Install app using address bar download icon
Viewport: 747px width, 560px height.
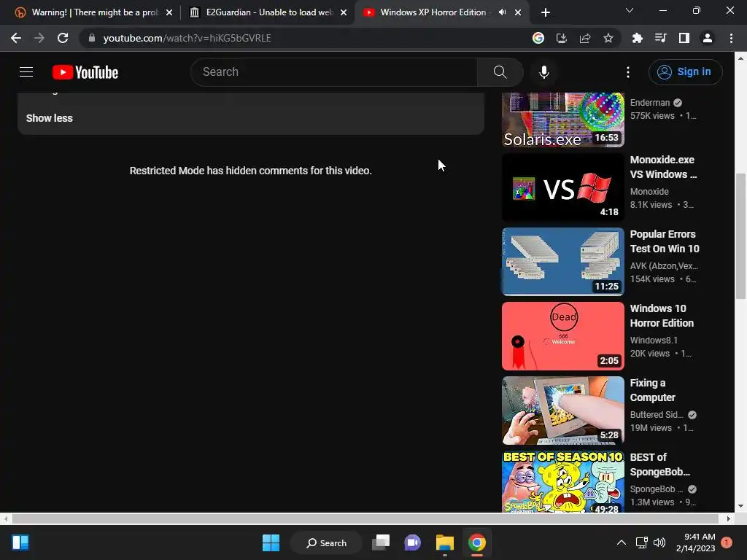562,38
